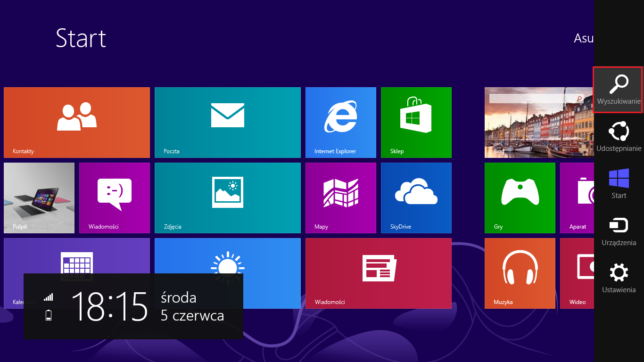644x362 pixels.
Task: Open the Sklep store tile
Action: click(x=416, y=123)
